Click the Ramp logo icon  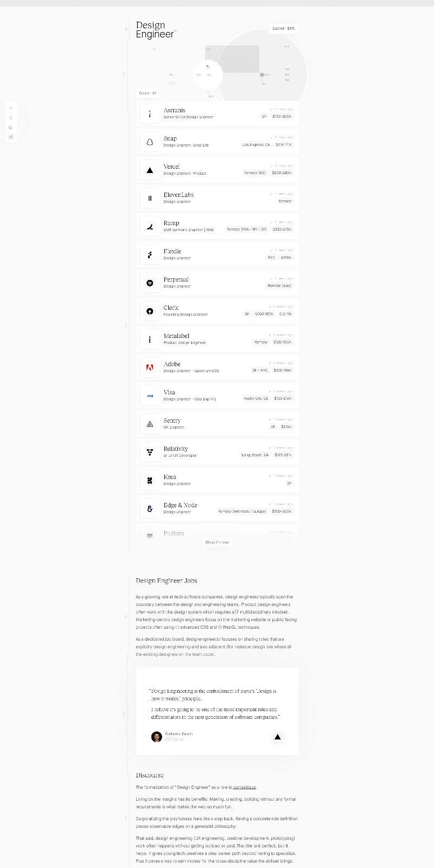(150, 227)
